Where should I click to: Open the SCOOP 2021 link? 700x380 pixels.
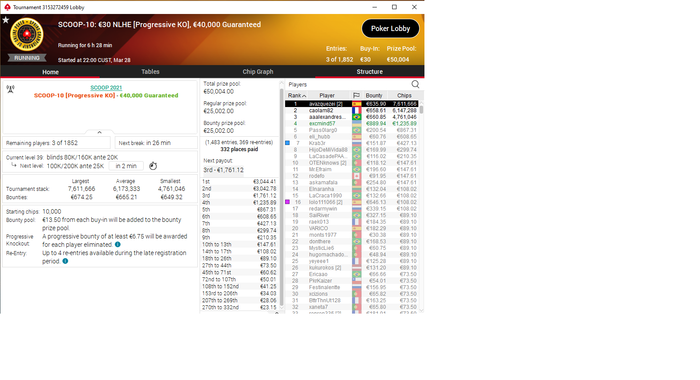106,88
